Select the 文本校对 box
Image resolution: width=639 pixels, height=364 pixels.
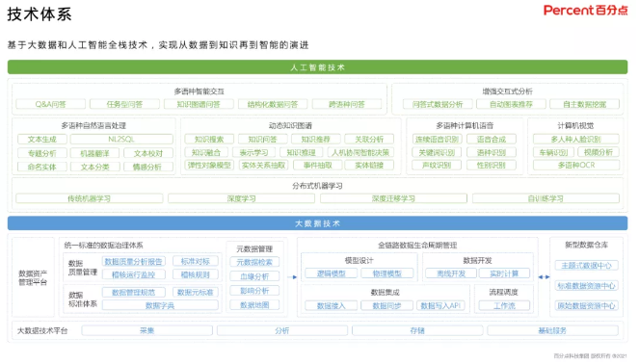pos(148,153)
